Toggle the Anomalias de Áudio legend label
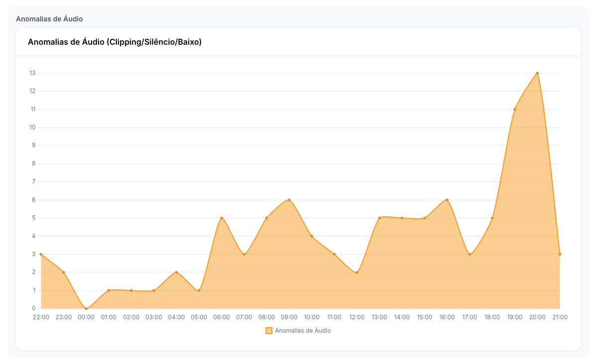591x364 pixels. 302,331
